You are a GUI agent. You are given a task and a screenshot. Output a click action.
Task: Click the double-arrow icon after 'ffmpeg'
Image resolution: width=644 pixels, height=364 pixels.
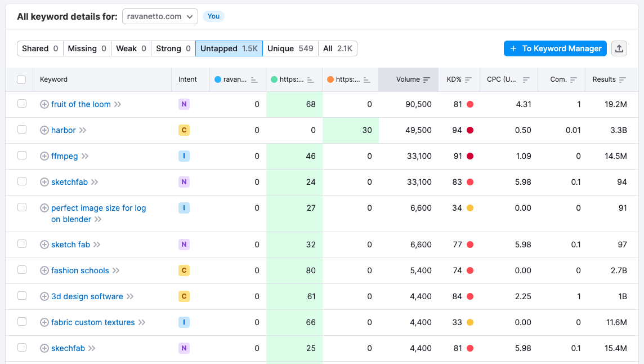coord(85,156)
